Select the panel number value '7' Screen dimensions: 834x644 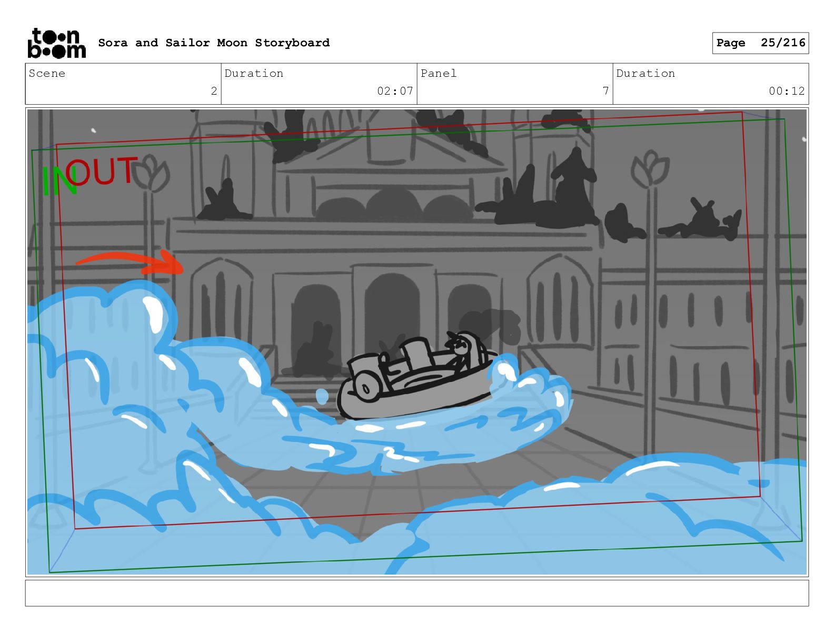pyautogui.click(x=605, y=91)
